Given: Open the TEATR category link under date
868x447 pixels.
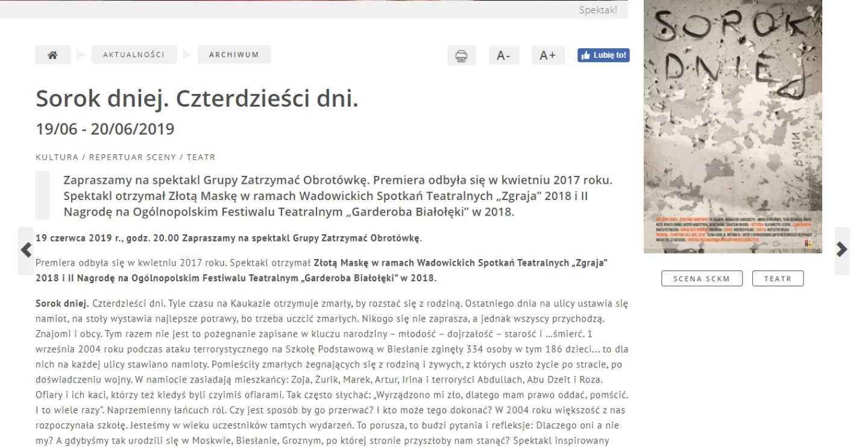Looking at the screenshot, I should coord(201,157).
